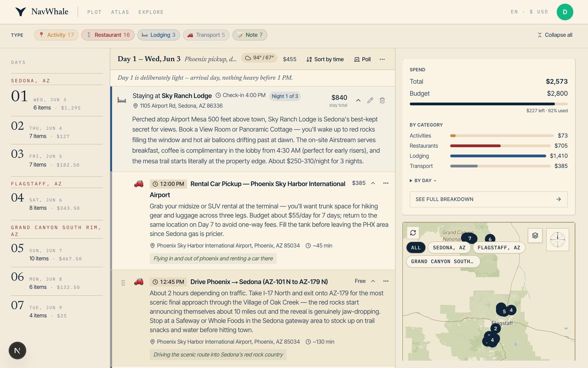
Task: Click the Day 1 note about arrival day
Action: 205,78
